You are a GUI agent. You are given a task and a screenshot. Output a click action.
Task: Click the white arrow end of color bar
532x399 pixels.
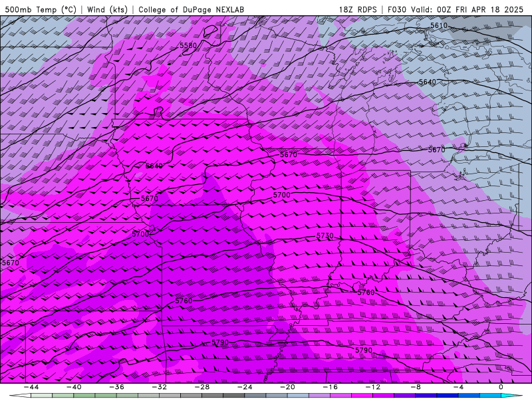(19, 396)
